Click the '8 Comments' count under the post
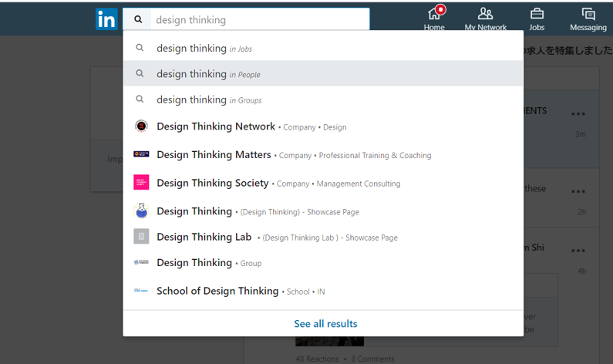This screenshot has width=613, height=364. 372,359
